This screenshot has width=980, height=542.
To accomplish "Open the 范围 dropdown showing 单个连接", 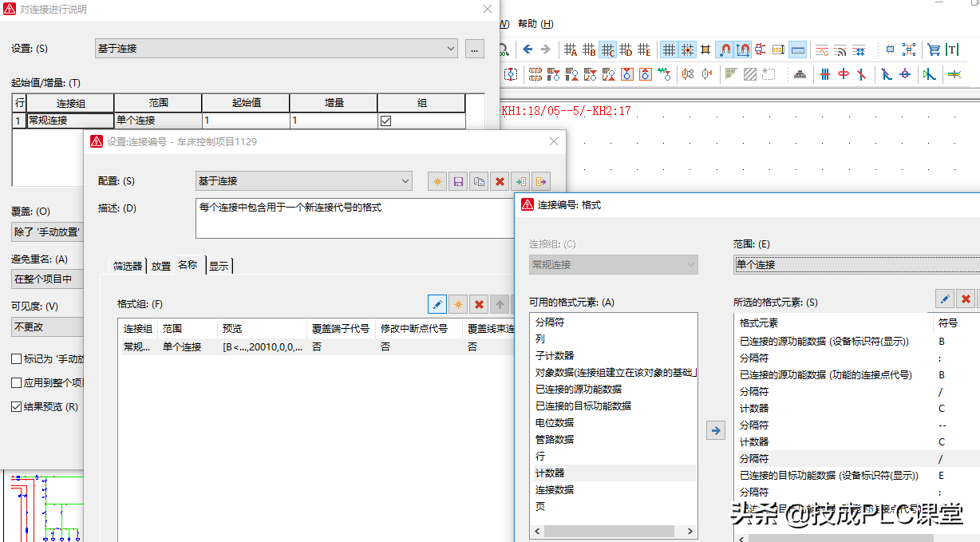I will [854, 264].
